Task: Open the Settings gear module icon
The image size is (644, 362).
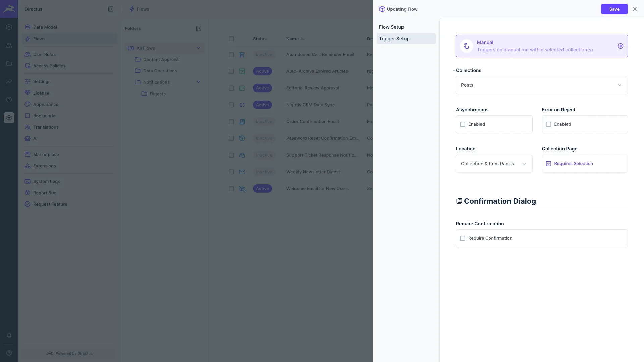Action: [9, 118]
